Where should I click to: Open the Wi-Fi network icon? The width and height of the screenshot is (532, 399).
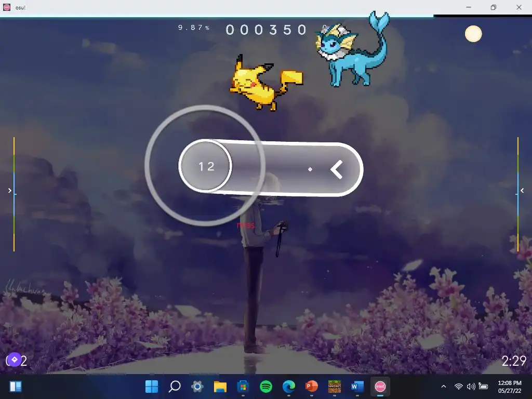click(459, 387)
